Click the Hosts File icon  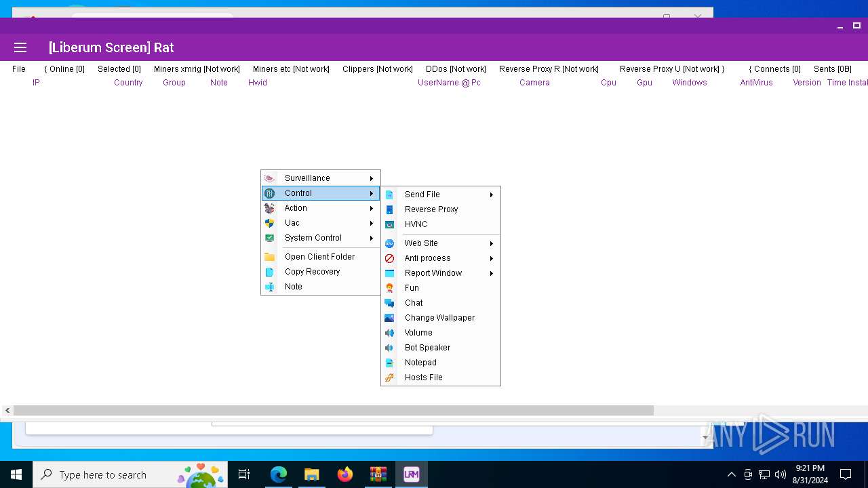(389, 378)
